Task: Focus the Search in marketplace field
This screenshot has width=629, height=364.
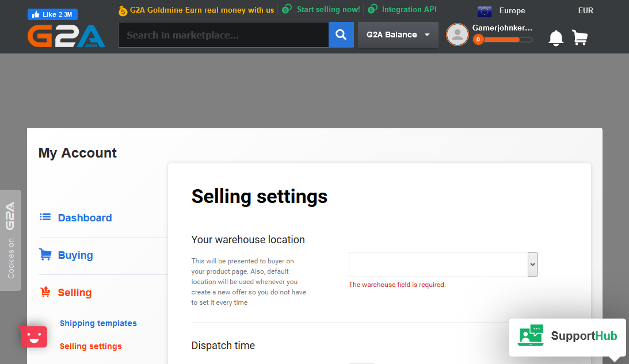Action: (x=223, y=35)
